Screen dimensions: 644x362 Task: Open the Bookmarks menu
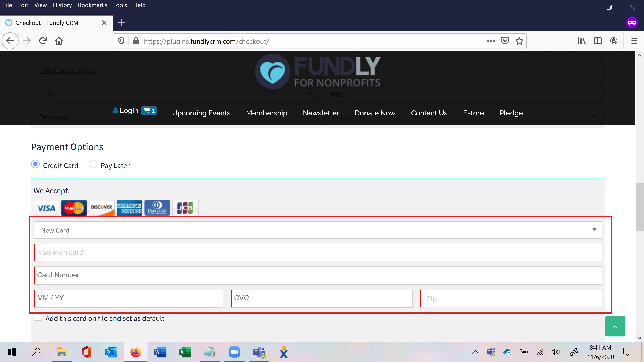(93, 5)
